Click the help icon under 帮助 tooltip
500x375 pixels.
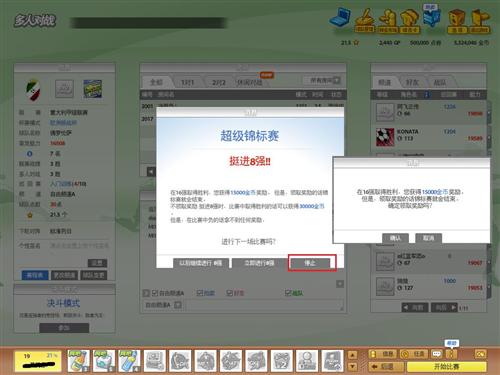click(x=452, y=354)
